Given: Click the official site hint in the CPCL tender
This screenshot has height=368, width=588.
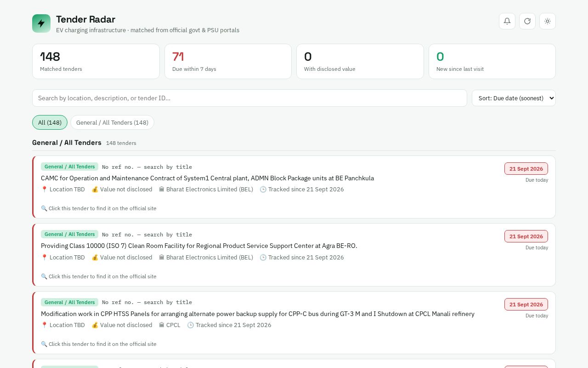Looking at the screenshot, I should point(99,344).
